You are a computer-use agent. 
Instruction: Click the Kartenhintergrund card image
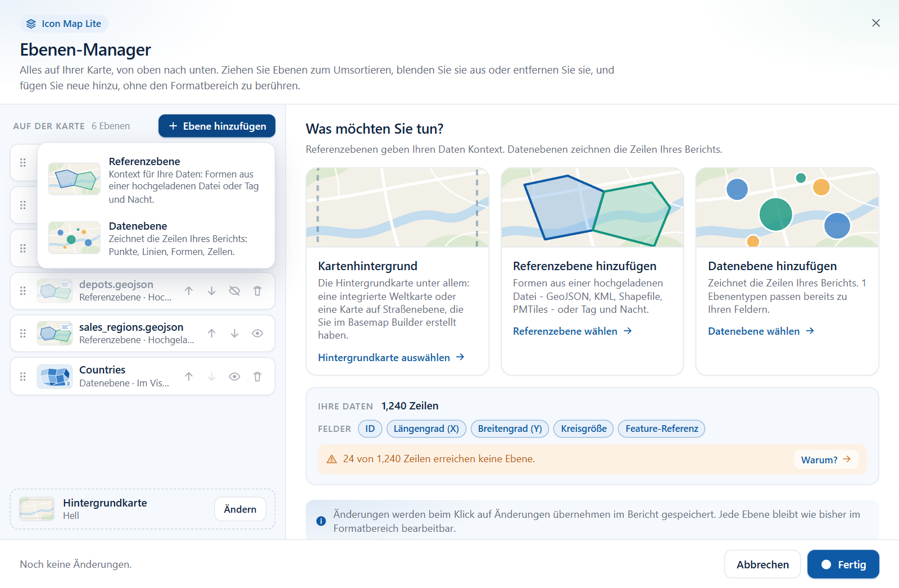pyautogui.click(x=397, y=208)
